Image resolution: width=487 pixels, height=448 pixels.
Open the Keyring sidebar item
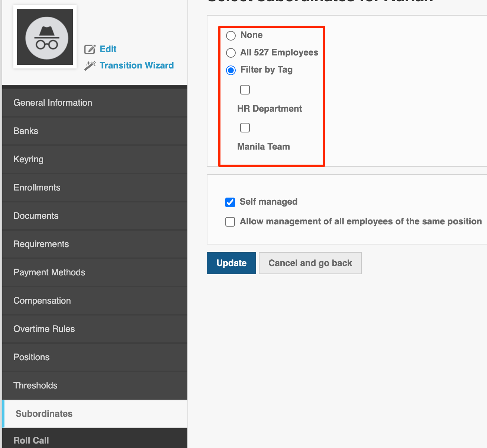point(28,159)
